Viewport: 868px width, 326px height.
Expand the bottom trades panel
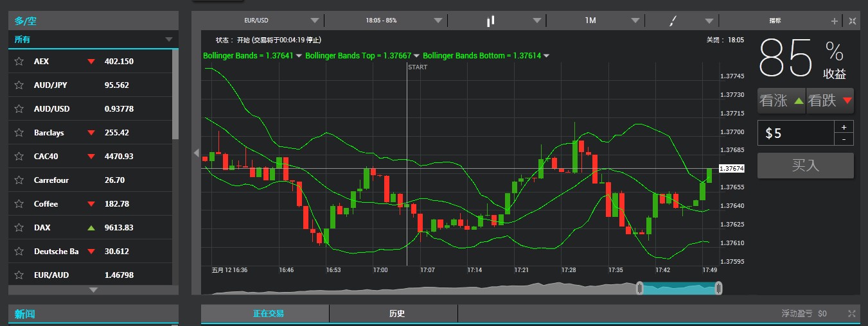pyautogui.click(x=852, y=314)
